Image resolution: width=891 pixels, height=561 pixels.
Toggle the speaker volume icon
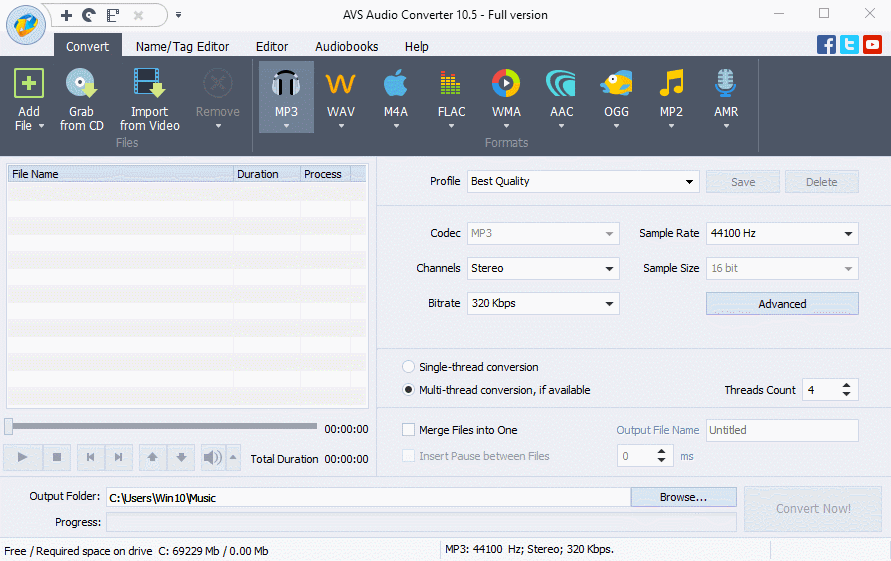pyautogui.click(x=213, y=457)
